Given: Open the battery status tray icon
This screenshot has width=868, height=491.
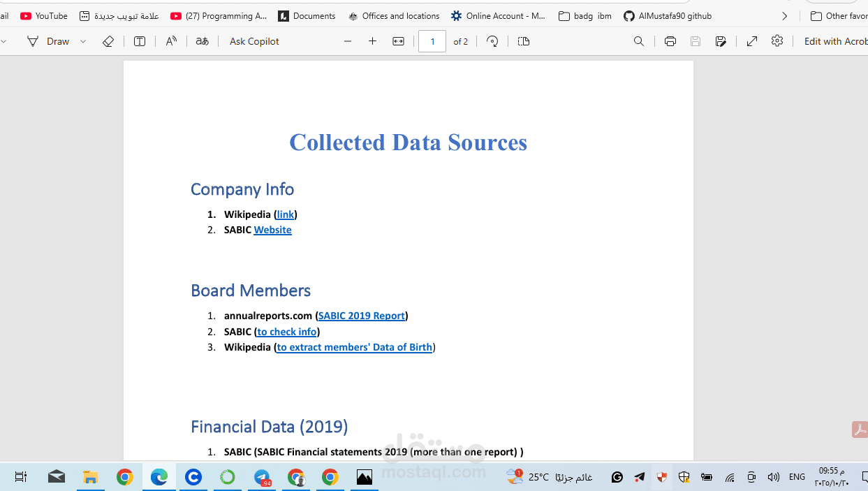Looking at the screenshot, I should pyautogui.click(x=707, y=477).
